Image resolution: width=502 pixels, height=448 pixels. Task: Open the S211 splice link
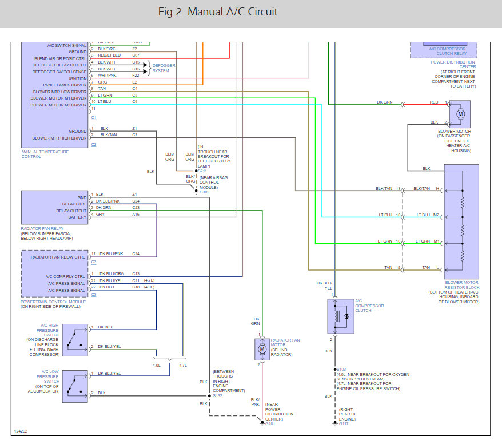tap(202, 171)
